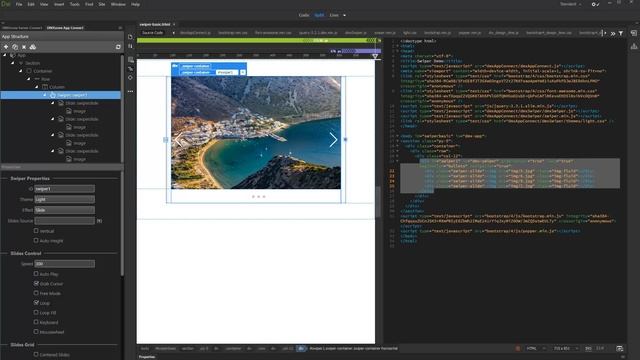Click the second icon in the document's side toolbar
640x360 pixels.
click(x=130, y=46)
